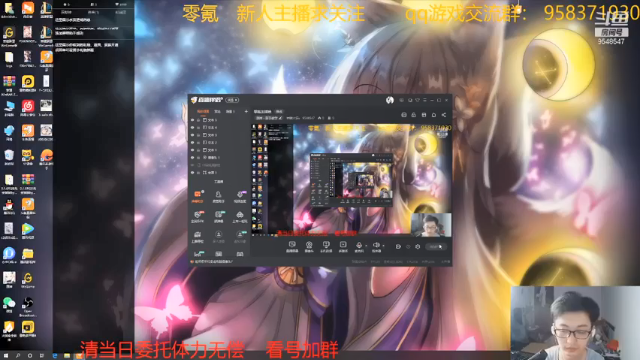
Task: Click the Windows Start button
Action: click(6, 356)
